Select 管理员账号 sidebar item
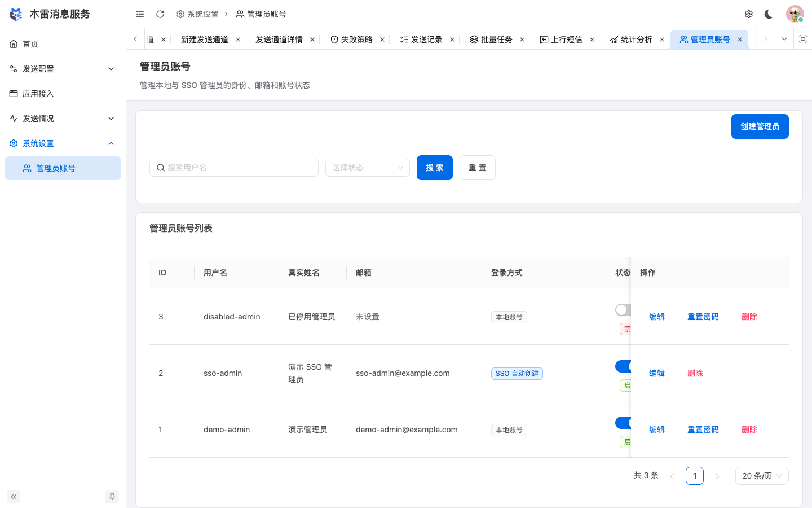 pos(63,168)
